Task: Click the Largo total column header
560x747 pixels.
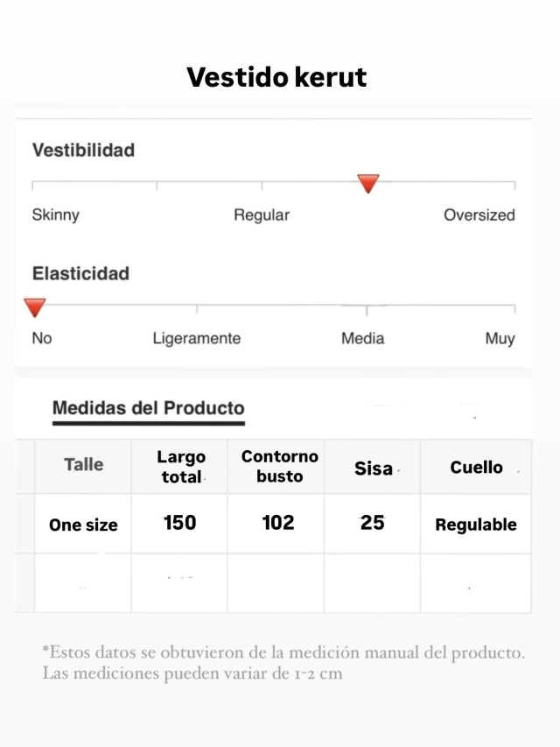Action: 180,465
